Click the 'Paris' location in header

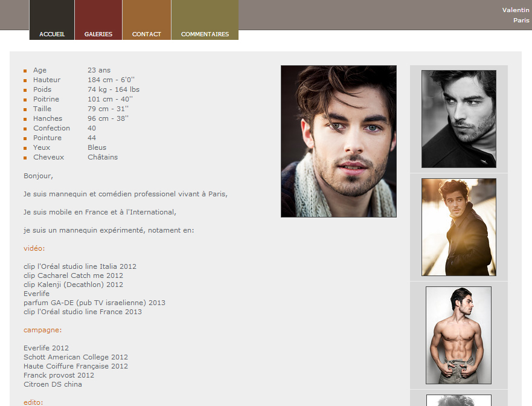click(x=521, y=20)
